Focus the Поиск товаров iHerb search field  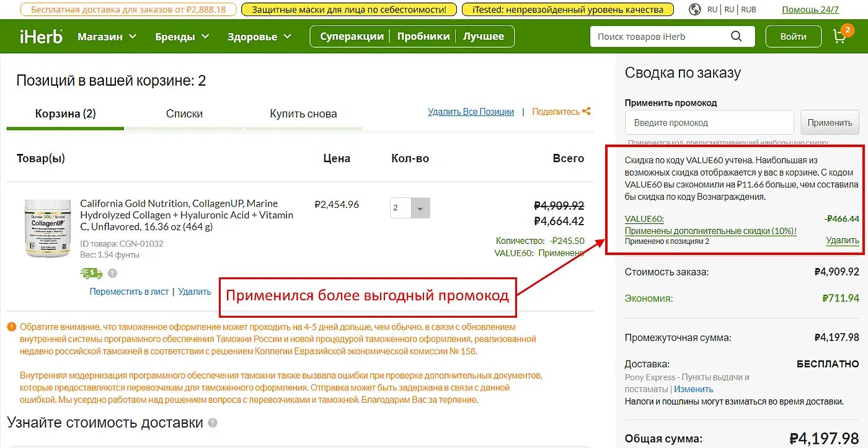pyautogui.click(x=660, y=37)
